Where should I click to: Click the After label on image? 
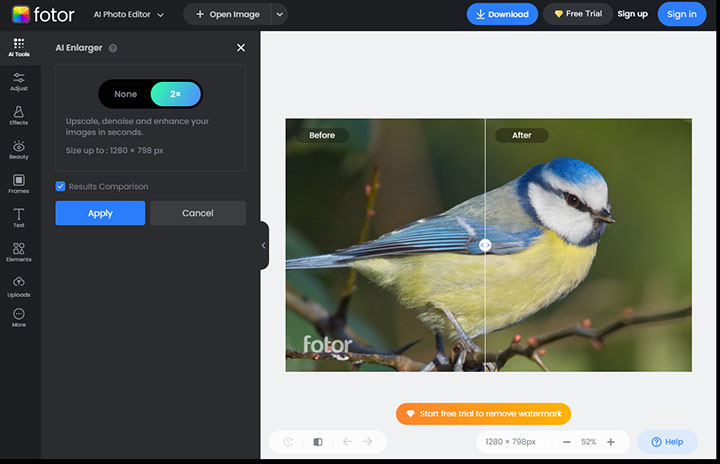522,135
